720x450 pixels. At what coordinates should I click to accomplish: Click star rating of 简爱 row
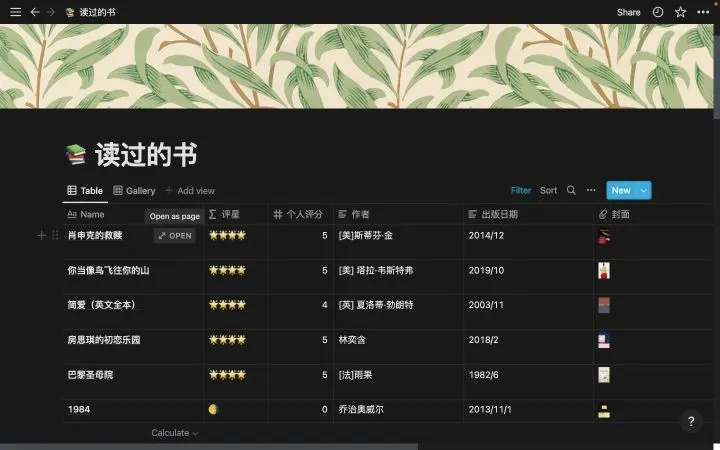coord(227,304)
